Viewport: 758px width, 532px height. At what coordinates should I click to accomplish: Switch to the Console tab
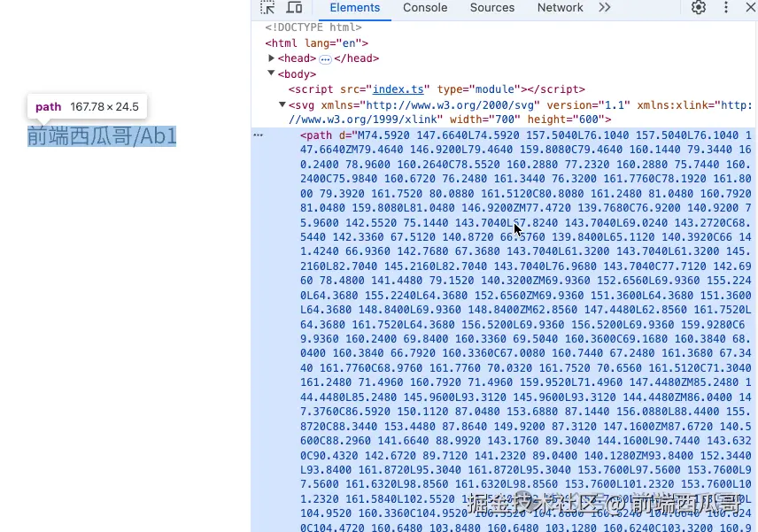(x=425, y=8)
